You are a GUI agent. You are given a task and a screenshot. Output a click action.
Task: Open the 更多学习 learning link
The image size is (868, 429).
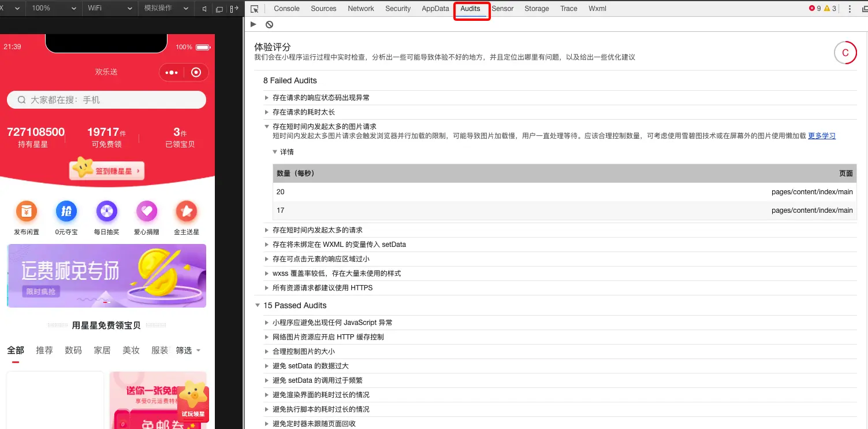(821, 135)
